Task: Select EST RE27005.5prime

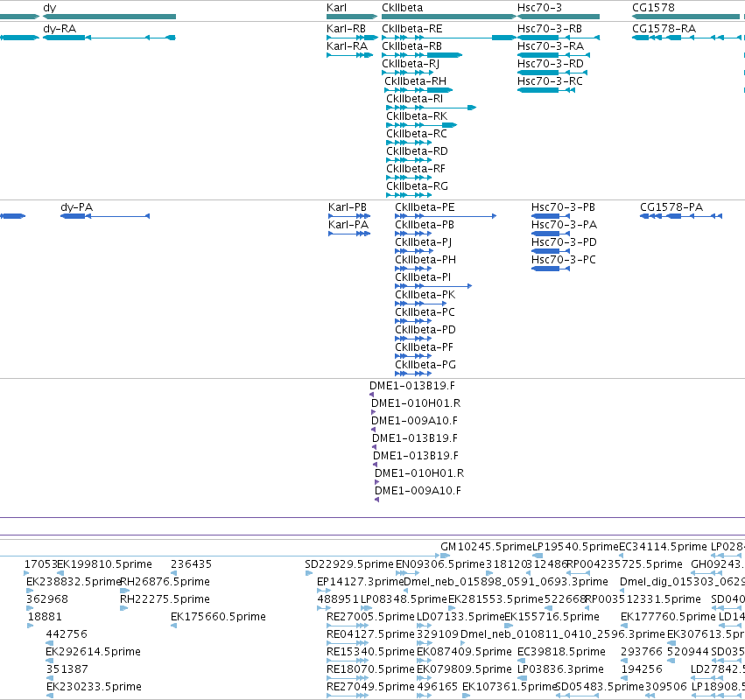Action: click(x=370, y=617)
